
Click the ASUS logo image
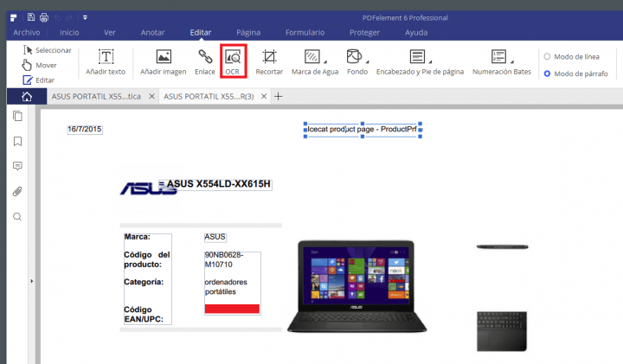pos(148,188)
